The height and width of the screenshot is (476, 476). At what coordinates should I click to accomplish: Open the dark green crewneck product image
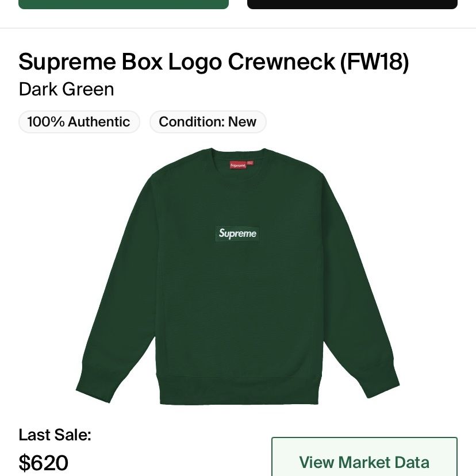click(237, 277)
